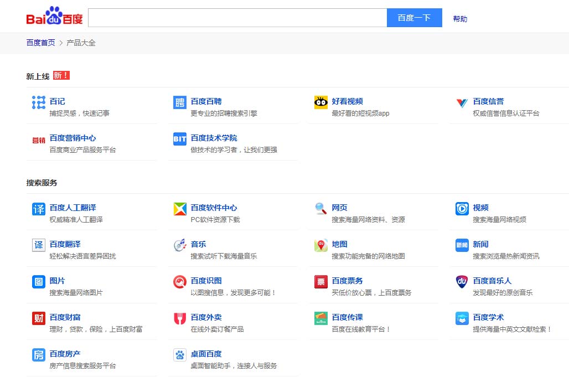Click the description 搜索功能完备的网络地图
Screen dimensions: 569x392
pos(368,256)
